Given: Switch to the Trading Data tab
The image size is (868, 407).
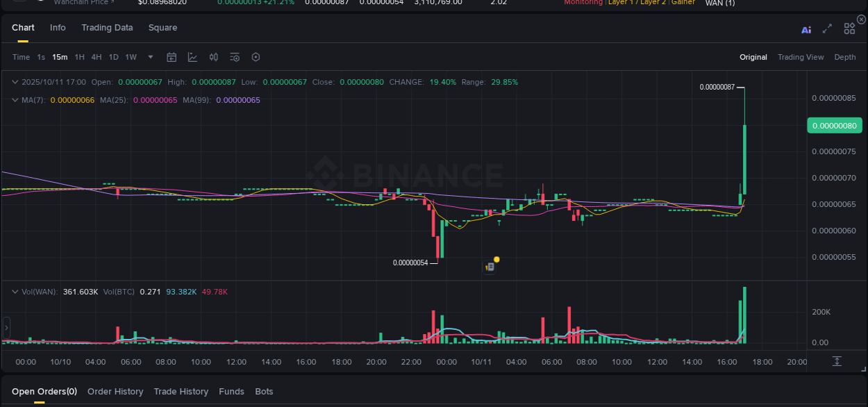Looking at the screenshot, I should 107,28.
